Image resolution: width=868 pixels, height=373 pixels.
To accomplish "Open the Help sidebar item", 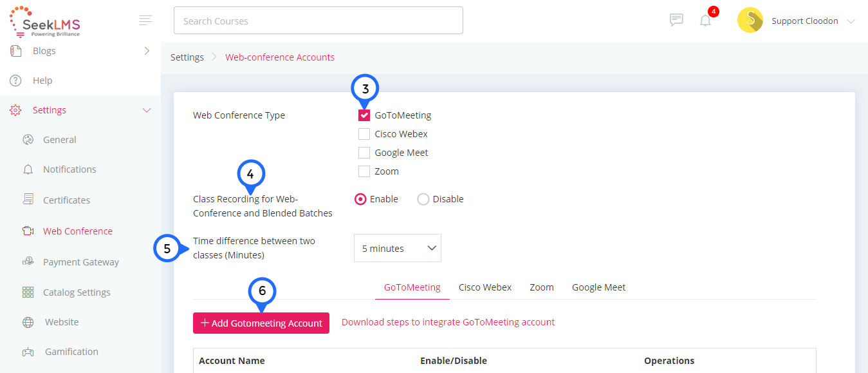I will pyautogui.click(x=42, y=81).
